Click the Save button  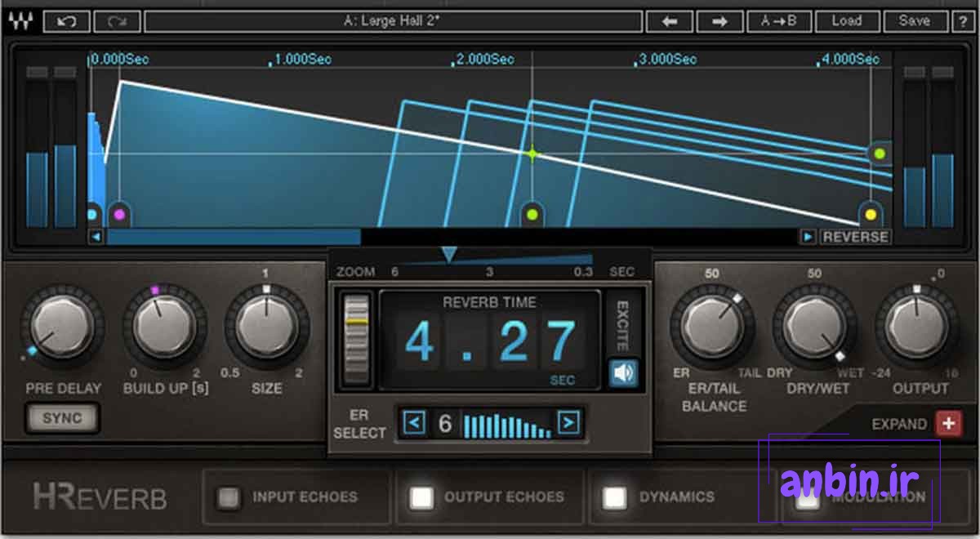coord(915,22)
